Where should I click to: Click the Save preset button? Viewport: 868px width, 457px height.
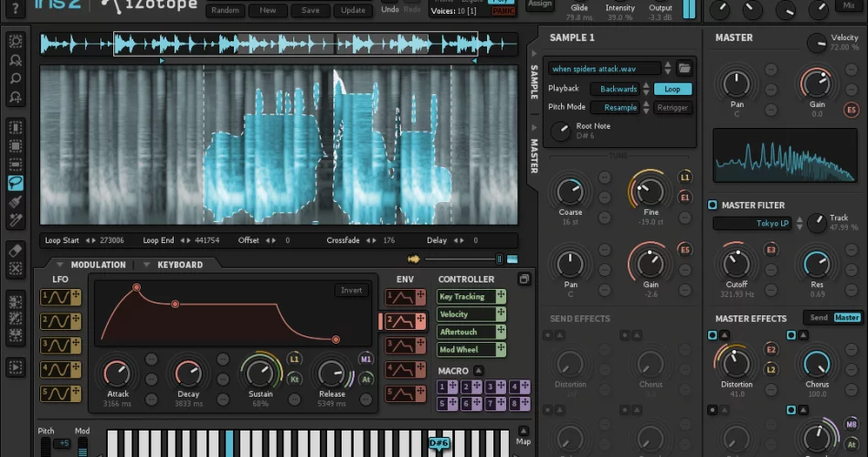click(311, 10)
